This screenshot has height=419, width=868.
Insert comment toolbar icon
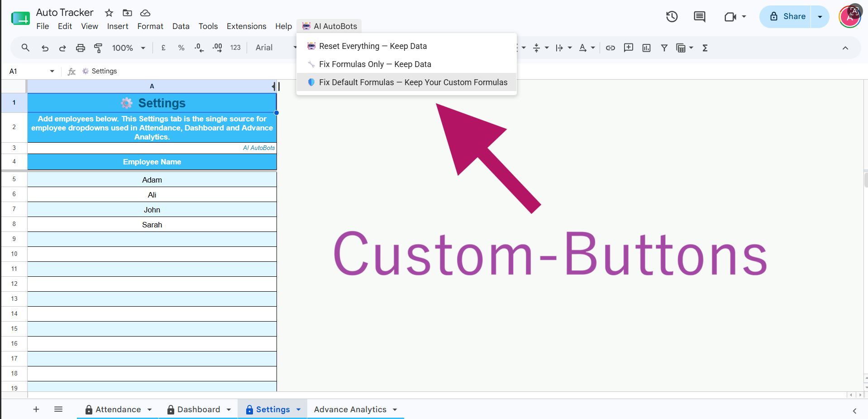click(629, 48)
